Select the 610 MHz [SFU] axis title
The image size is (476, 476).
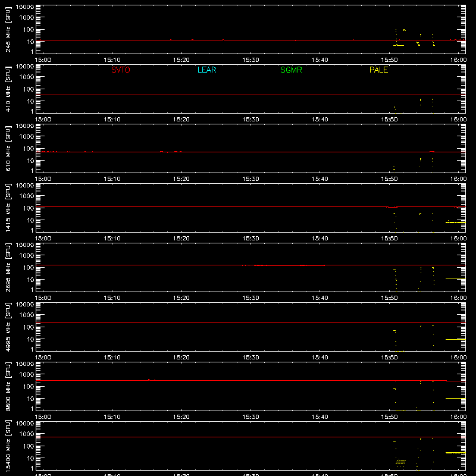coord(8,149)
